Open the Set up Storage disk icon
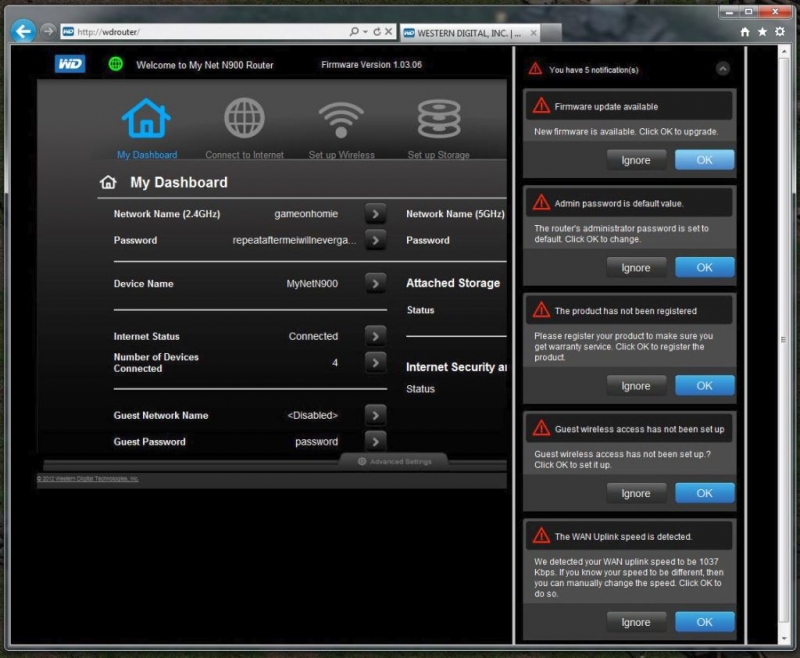 (439, 119)
